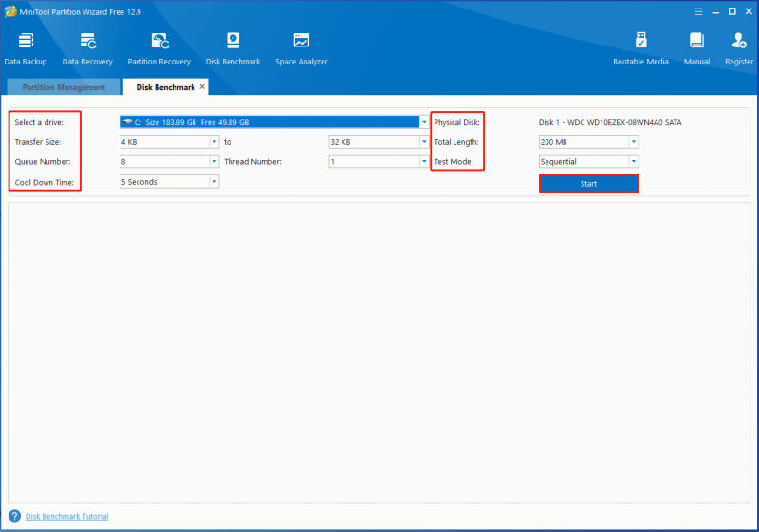Minimize the MiniTool window
Image resolution: width=759 pixels, height=532 pixels.
click(x=715, y=11)
